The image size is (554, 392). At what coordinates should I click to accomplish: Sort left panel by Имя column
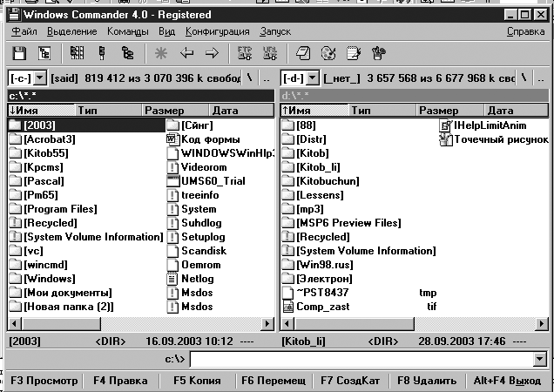tap(42, 111)
